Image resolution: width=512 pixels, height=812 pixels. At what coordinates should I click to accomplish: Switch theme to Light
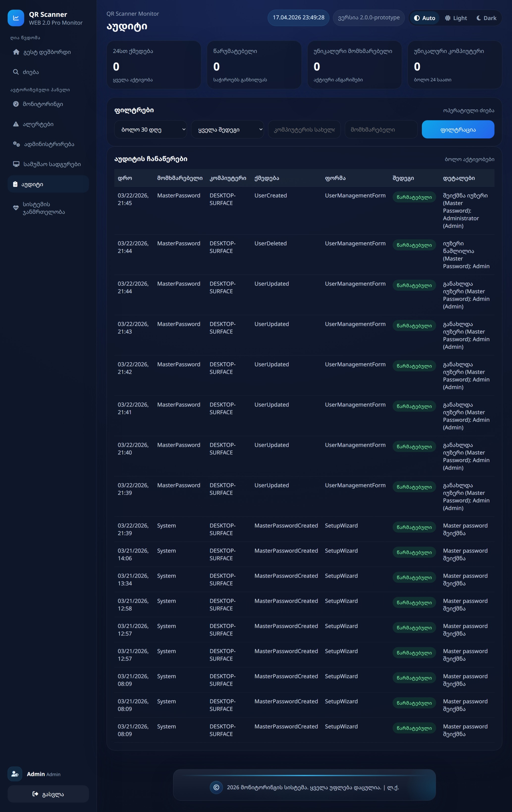pos(456,18)
